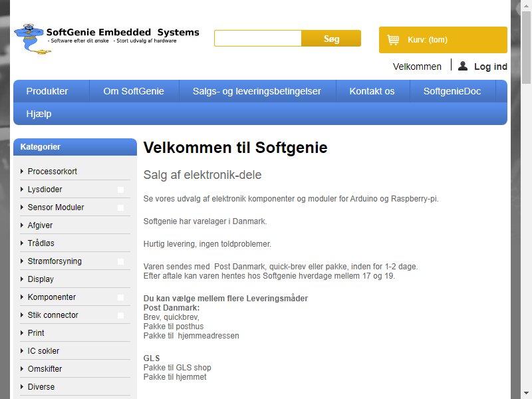Expand the Lysdioder subcategory square
532x399 pixels.
coord(120,190)
